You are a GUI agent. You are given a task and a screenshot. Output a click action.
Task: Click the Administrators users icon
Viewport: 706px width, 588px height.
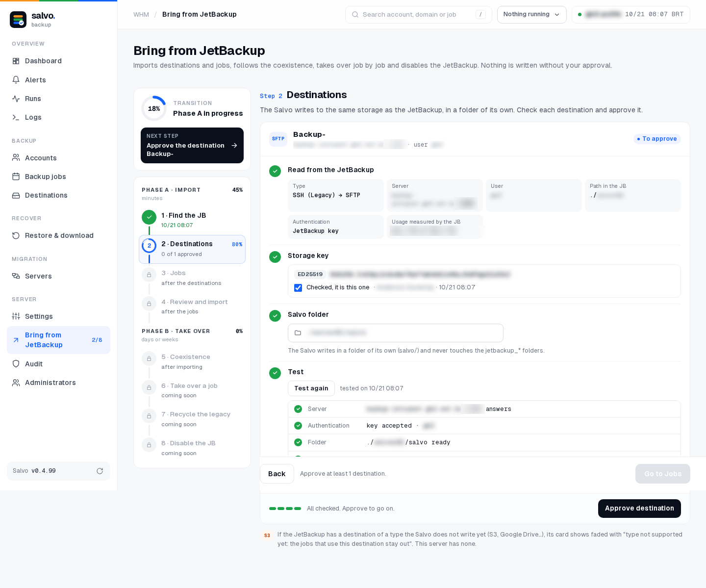pyautogui.click(x=16, y=383)
